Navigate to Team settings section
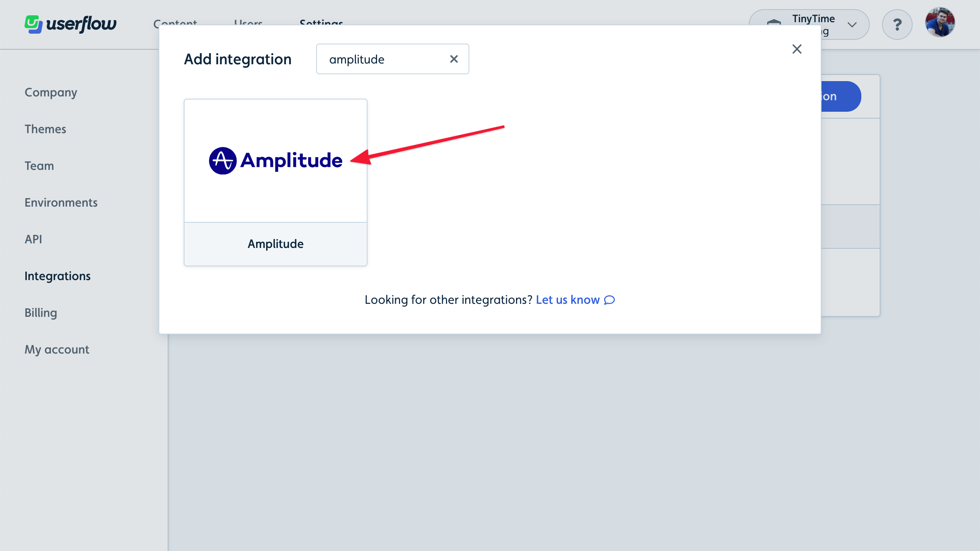980x551 pixels. pyautogui.click(x=38, y=166)
